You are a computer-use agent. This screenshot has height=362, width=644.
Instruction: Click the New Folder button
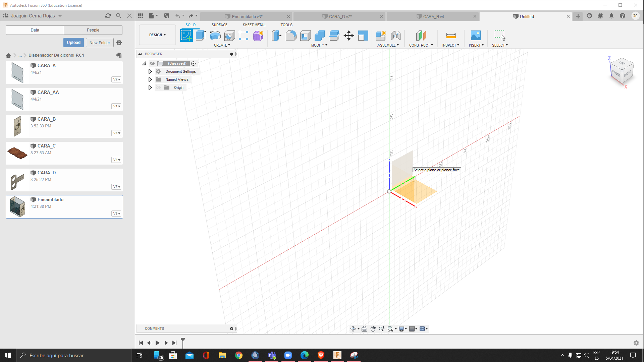click(x=100, y=43)
